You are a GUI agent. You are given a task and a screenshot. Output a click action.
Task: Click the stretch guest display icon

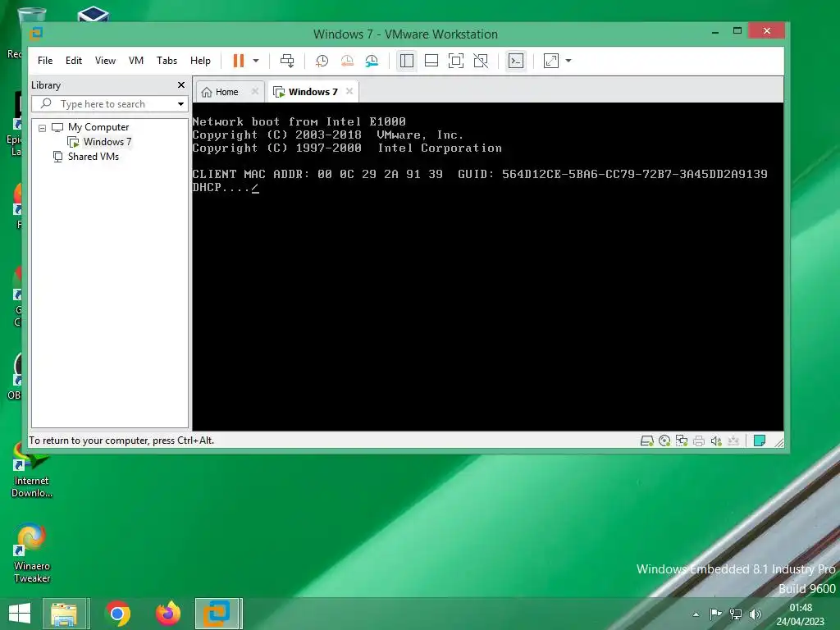[x=550, y=61]
